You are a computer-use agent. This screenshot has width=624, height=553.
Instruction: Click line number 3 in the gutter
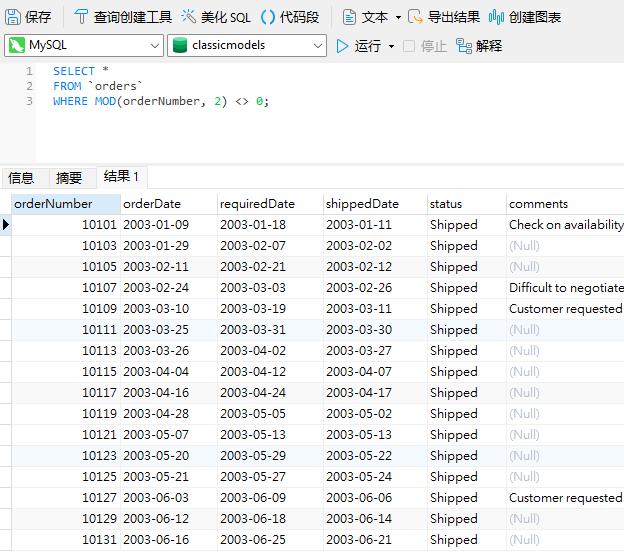point(29,101)
